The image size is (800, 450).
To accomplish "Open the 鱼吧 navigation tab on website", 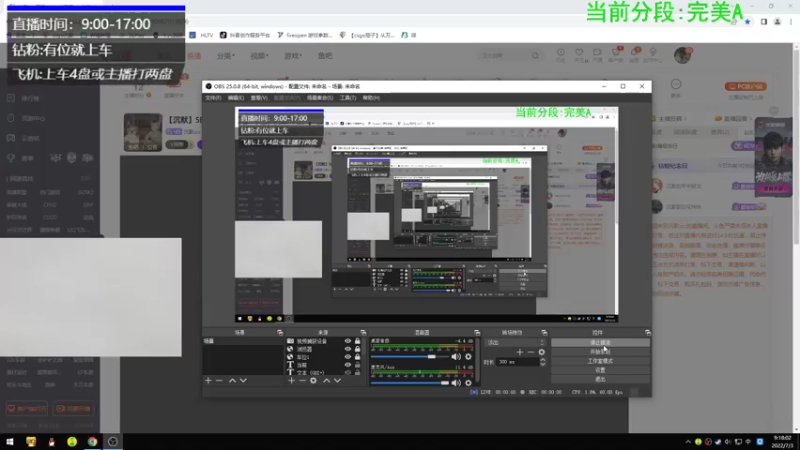I will pyautogui.click(x=325, y=56).
